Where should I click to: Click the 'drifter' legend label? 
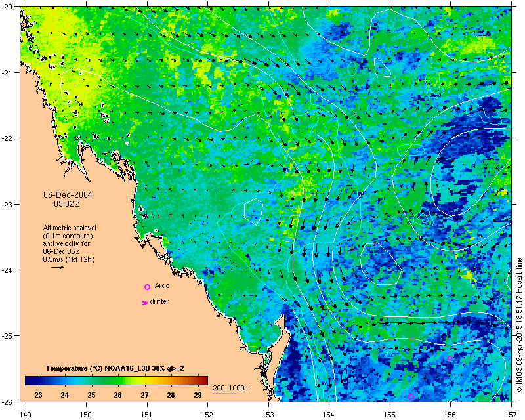click(x=159, y=301)
